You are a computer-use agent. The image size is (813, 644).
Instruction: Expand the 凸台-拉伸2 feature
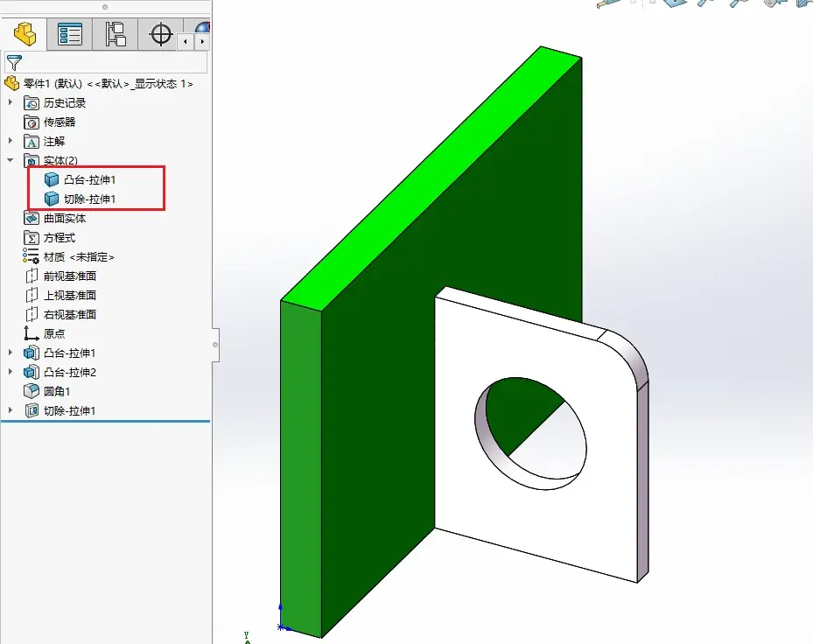coord(11,372)
